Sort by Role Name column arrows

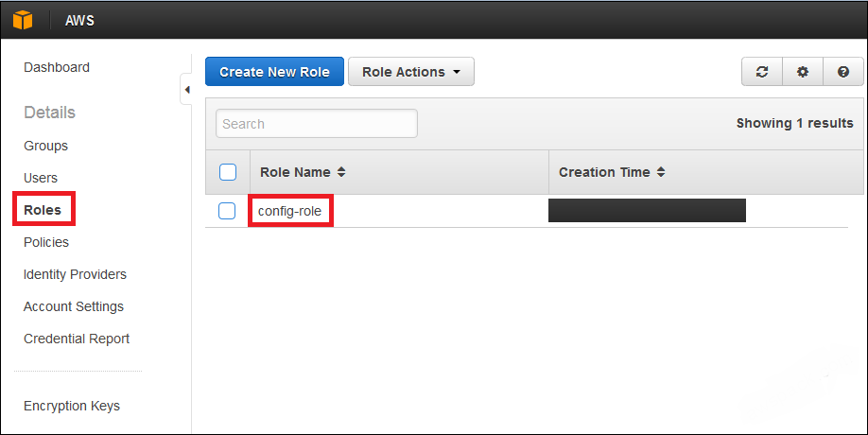point(341,172)
